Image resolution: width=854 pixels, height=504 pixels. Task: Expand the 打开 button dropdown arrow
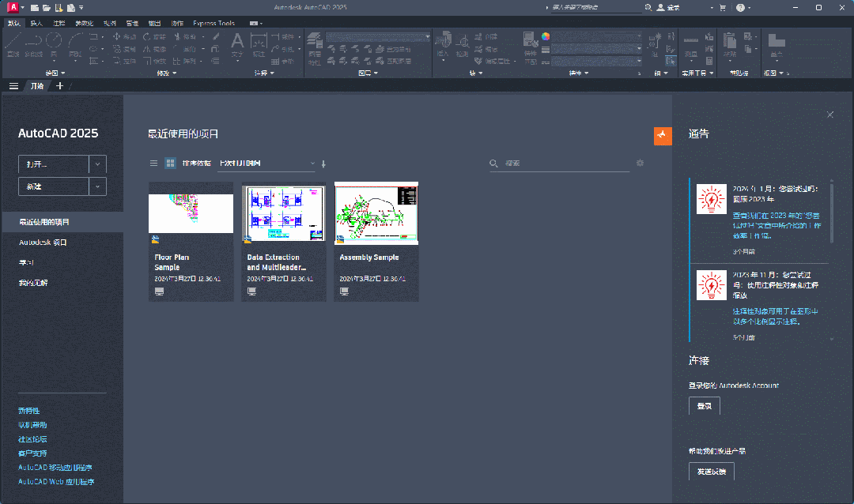pyautogui.click(x=97, y=164)
